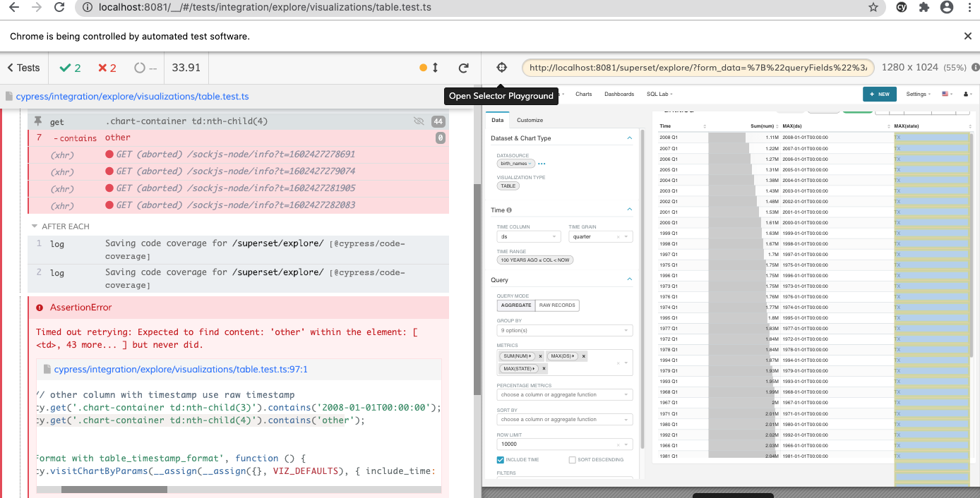
Task: Rerun all Cypress tests
Action: point(464,68)
